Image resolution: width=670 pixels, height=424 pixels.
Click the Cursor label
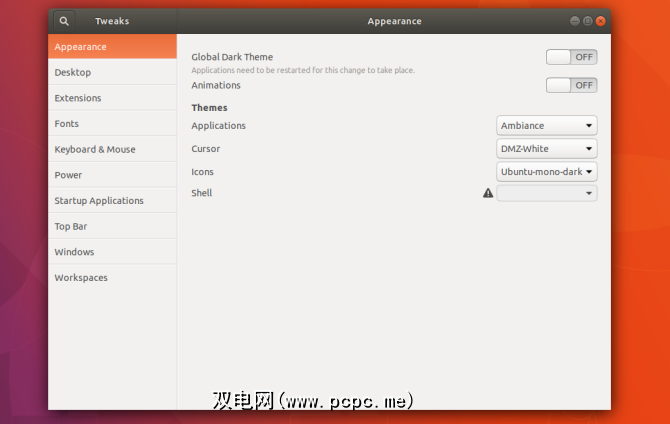click(206, 149)
